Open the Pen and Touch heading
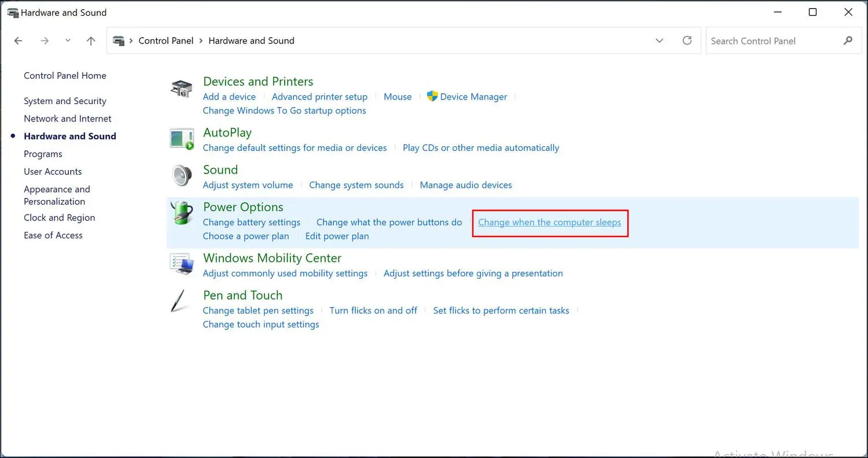Screen dimensions: 868x458 pyautogui.click(x=242, y=296)
